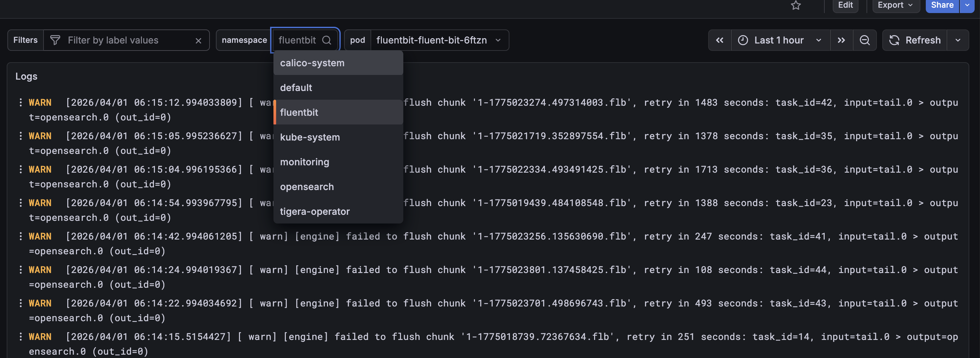
Task: Choose monitoring namespace option
Action: coord(338,162)
